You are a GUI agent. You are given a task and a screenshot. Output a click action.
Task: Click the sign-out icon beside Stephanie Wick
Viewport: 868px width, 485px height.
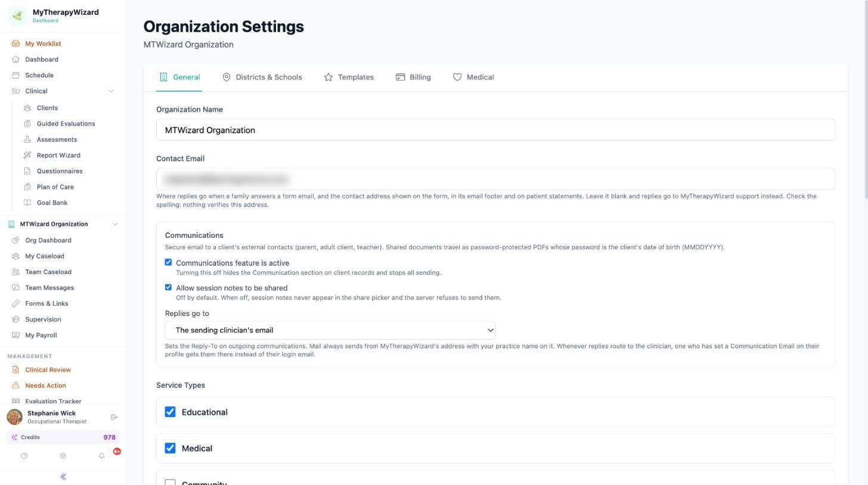pyautogui.click(x=114, y=417)
